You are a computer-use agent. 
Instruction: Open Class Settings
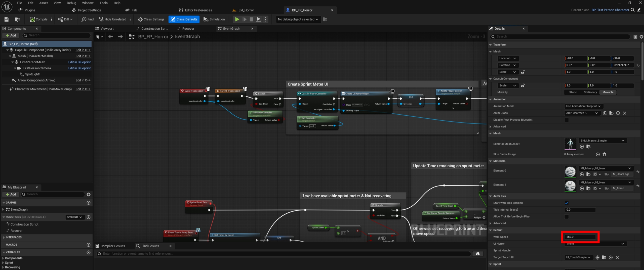(151, 19)
